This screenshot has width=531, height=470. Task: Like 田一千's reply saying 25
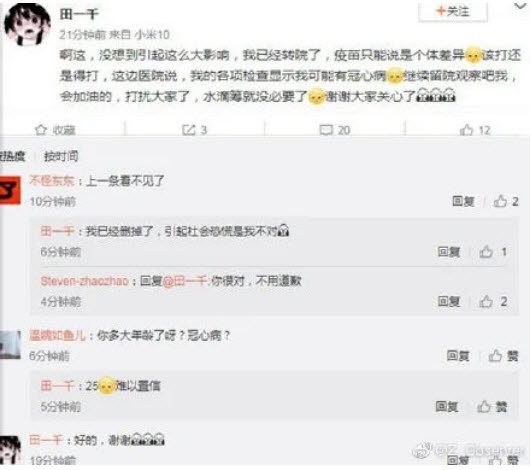click(x=492, y=406)
